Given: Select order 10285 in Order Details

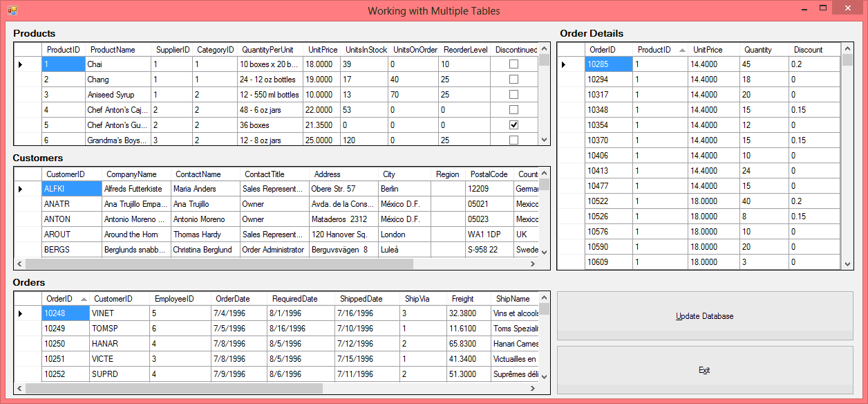Looking at the screenshot, I should [609, 64].
